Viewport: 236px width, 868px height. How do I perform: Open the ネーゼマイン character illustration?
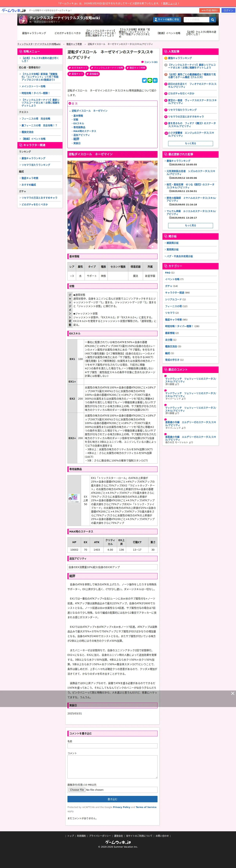(x=112, y=205)
